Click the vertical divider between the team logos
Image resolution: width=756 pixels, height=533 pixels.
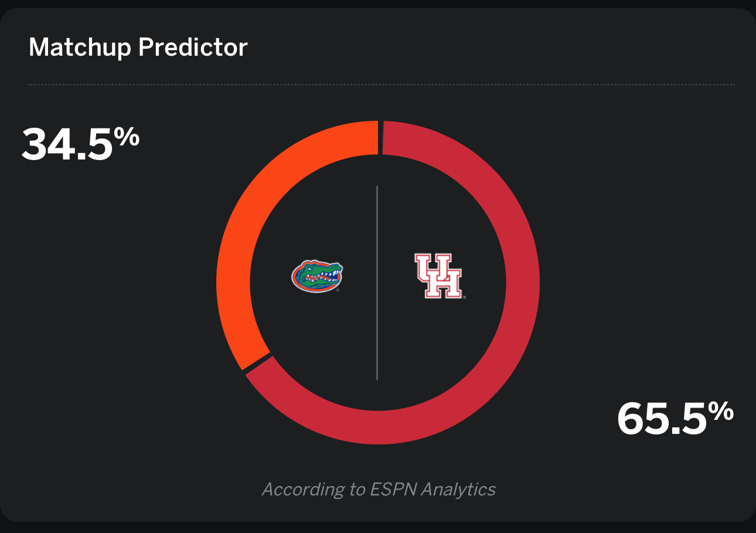[x=377, y=283]
